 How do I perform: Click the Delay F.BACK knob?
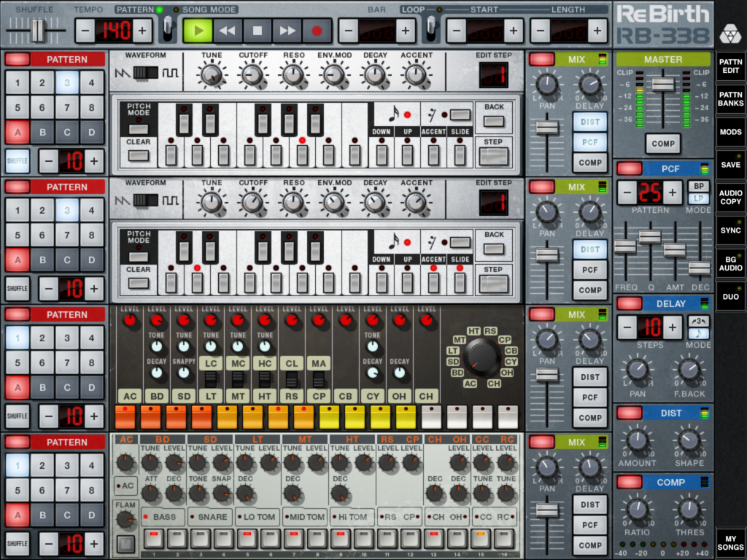tap(689, 370)
